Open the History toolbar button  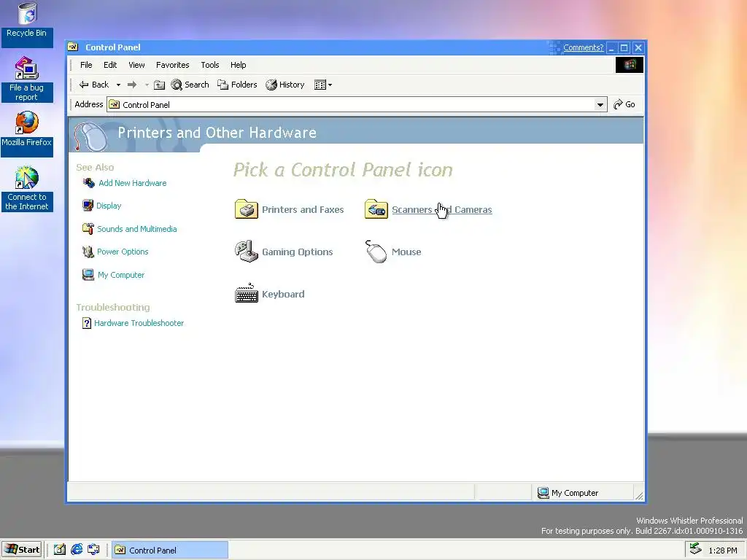pyautogui.click(x=285, y=85)
